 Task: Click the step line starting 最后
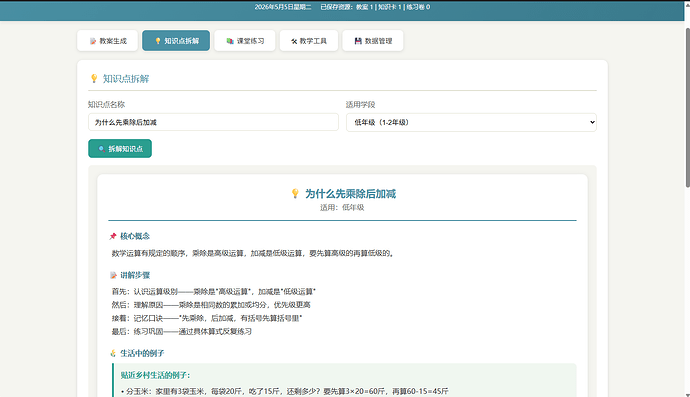[181, 331]
